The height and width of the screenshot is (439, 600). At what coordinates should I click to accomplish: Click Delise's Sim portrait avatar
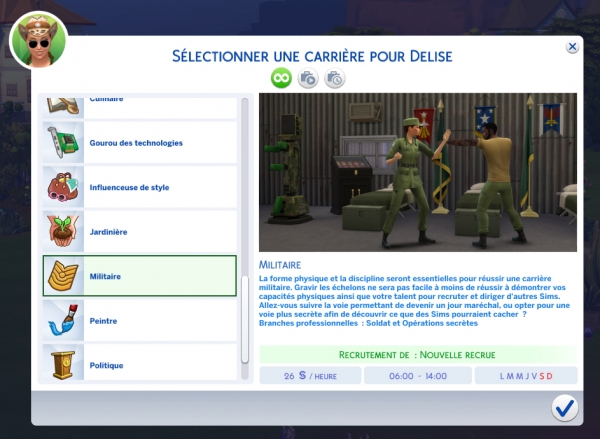pyautogui.click(x=38, y=40)
